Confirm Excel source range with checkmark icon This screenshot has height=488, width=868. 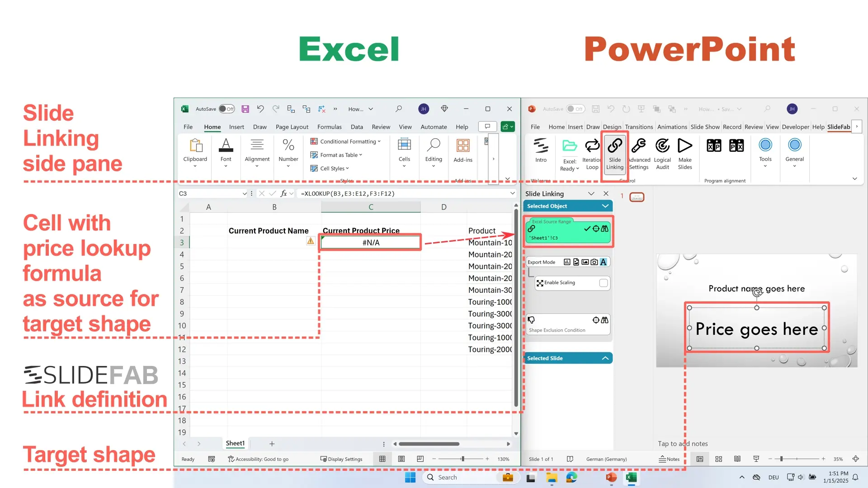[587, 229]
